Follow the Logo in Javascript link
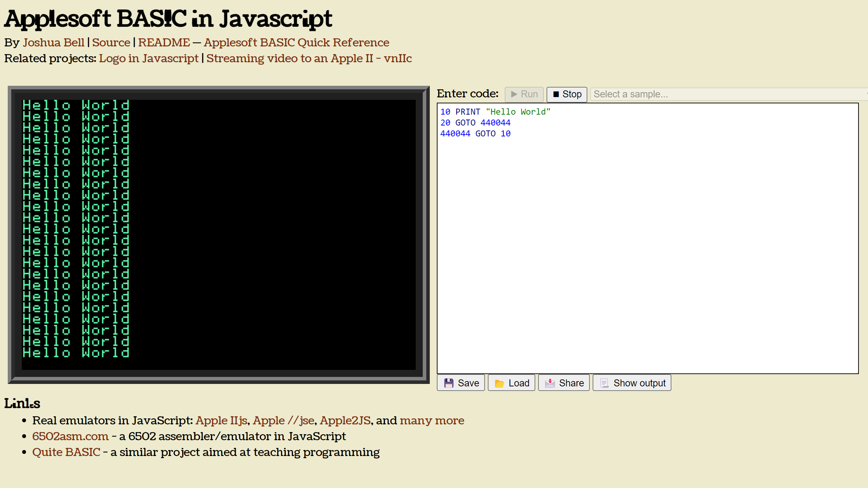This screenshot has height=488, width=868. pyautogui.click(x=149, y=58)
